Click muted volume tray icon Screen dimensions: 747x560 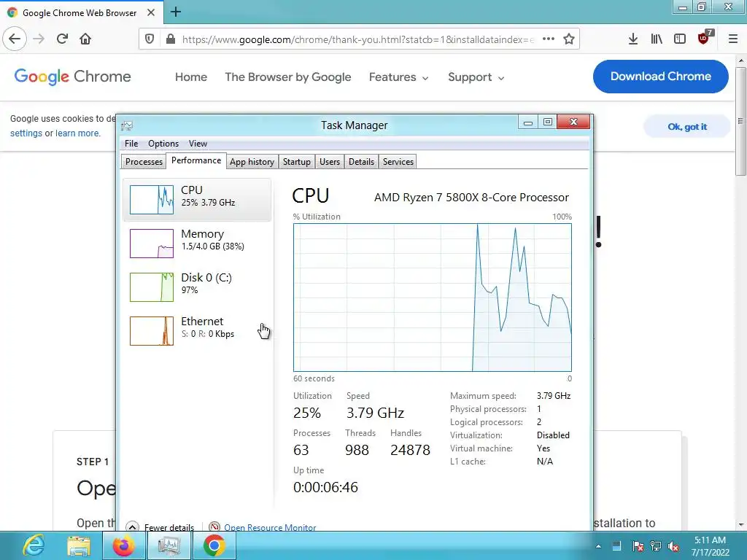click(673, 546)
